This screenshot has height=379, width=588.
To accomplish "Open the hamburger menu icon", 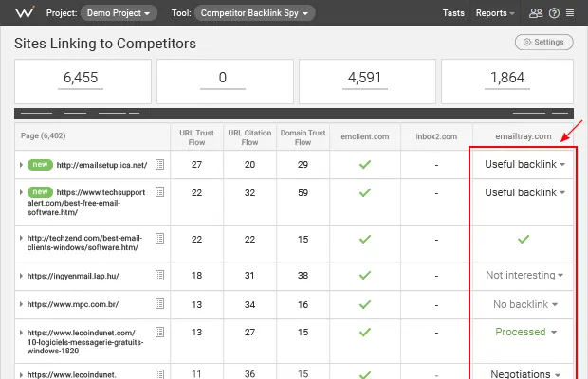I will pyautogui.click(x=570, y=13).
